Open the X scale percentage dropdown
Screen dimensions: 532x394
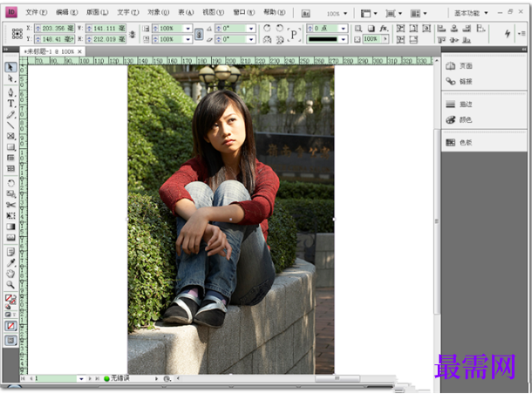pos(188,29)
